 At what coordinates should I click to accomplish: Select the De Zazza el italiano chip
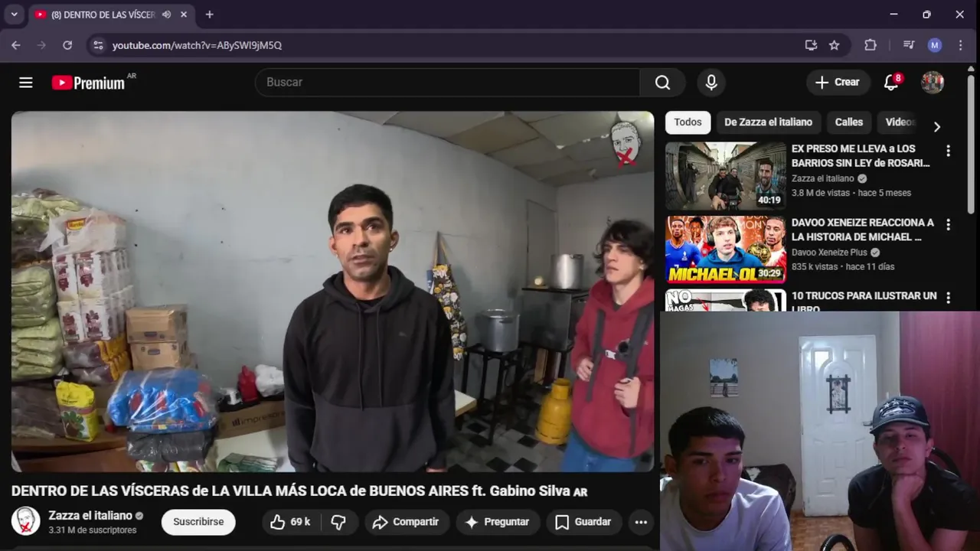[768, 122]
